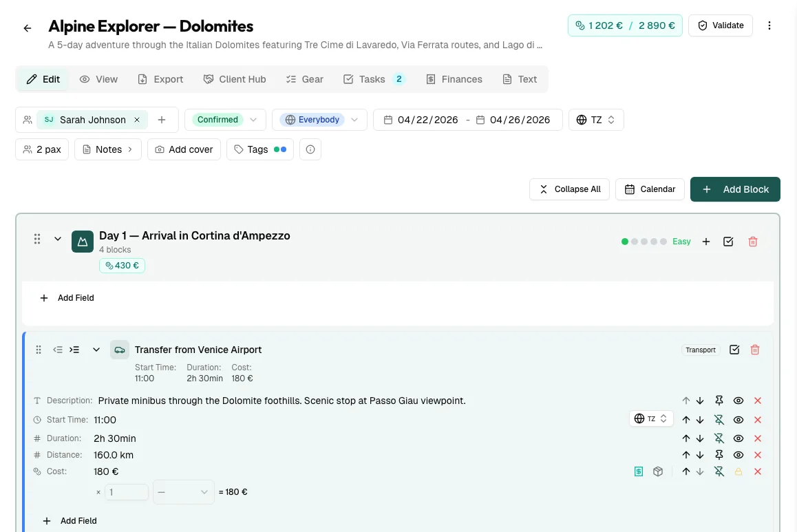797x532 pixels.
Task: Click the lock icon on the Cost row
Action: click(x=738, y=471)
